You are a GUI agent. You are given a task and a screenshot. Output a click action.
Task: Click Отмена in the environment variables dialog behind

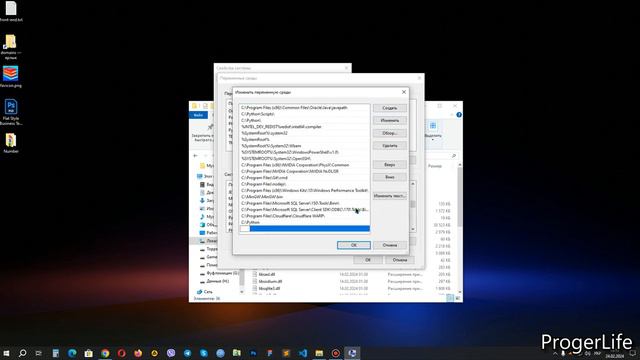click(x=400, y=260)
